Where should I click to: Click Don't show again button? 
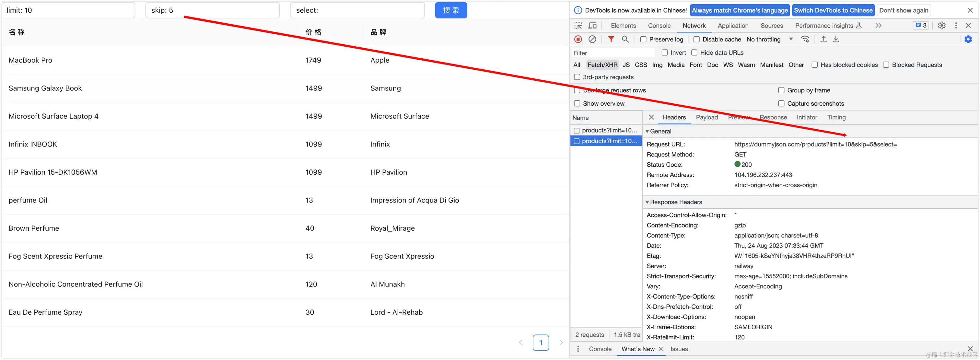tap(904, 10)
